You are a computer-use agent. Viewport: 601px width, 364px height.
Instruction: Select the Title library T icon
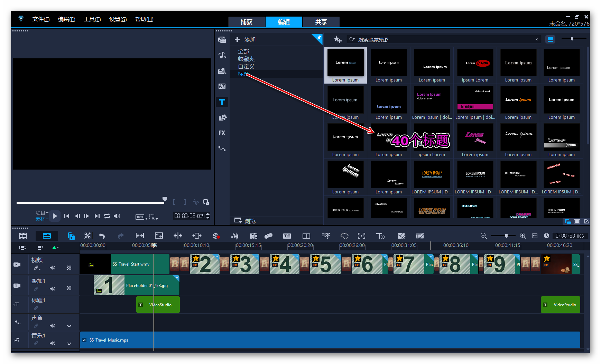pos(222,102)
